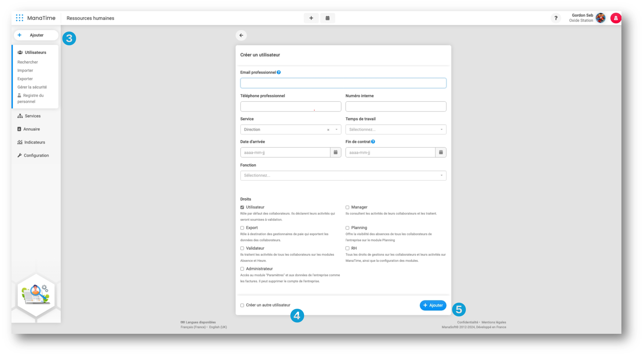
Task: Expand the Temps de travail dropdown
Action: coord(396,129)
